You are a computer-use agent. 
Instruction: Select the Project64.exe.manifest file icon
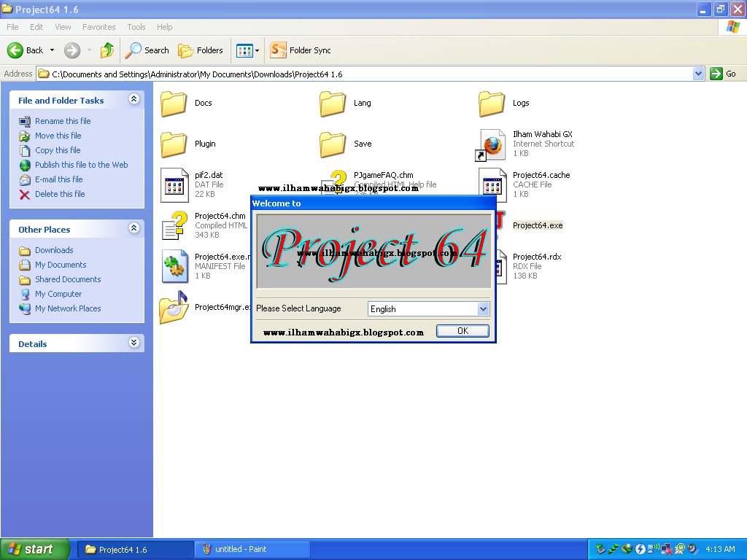coord(174,266)
